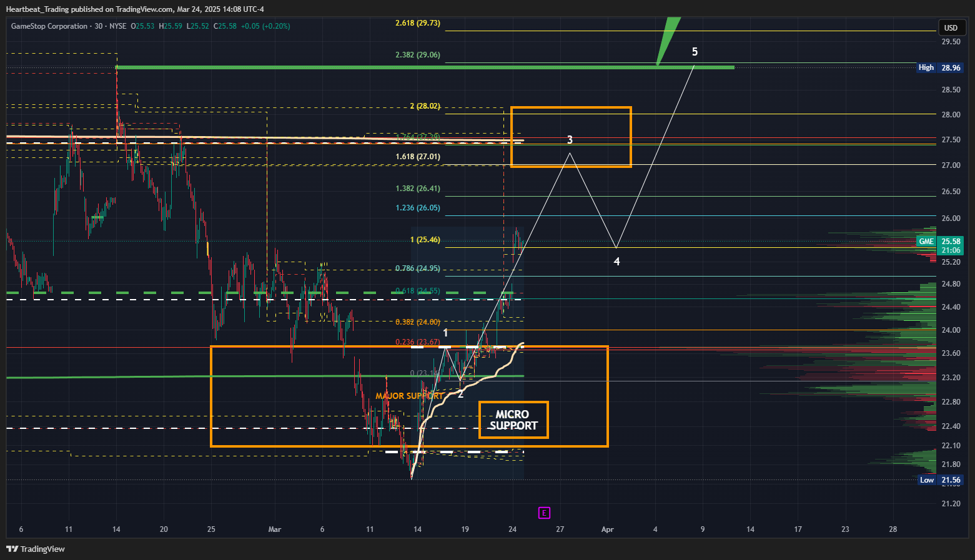Image resolution: width=975 pixels, height=560 pixels.
Task: Click wave label 4 on the projection
Action: click(x=616, y=262)
